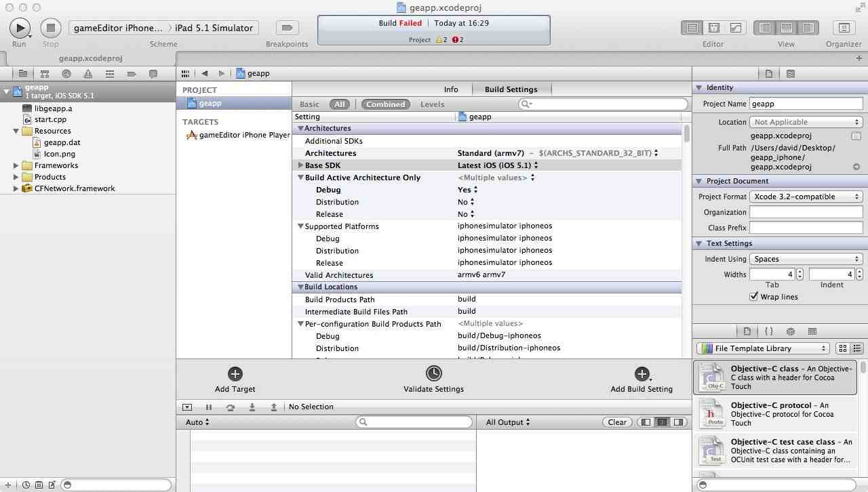Toggle the Wrap lines checkbox
Viewport: 868px width, 492px height.
pyautogui.click(x=753, y=297)
